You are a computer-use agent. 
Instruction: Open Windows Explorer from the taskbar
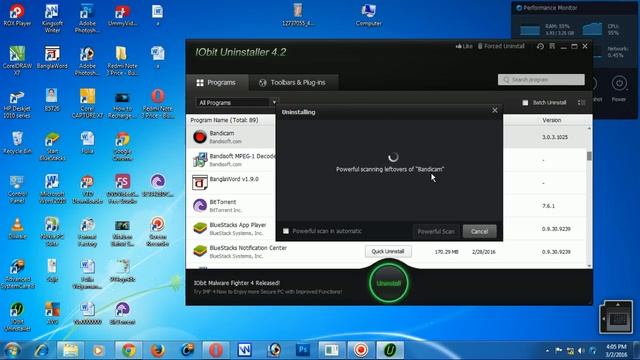coord(71,350)
